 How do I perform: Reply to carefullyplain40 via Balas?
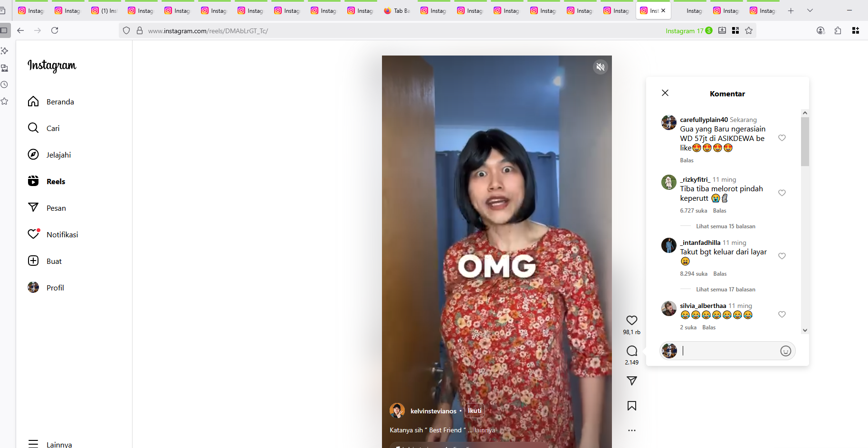(687, 160)
